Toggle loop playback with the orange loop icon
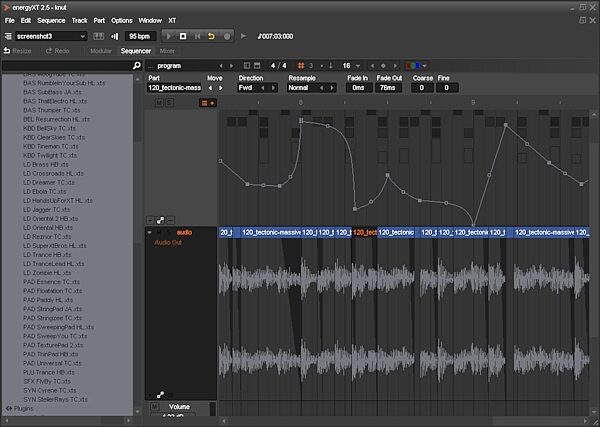Screen dimensions: 600x427 click(x=211, y=36)
